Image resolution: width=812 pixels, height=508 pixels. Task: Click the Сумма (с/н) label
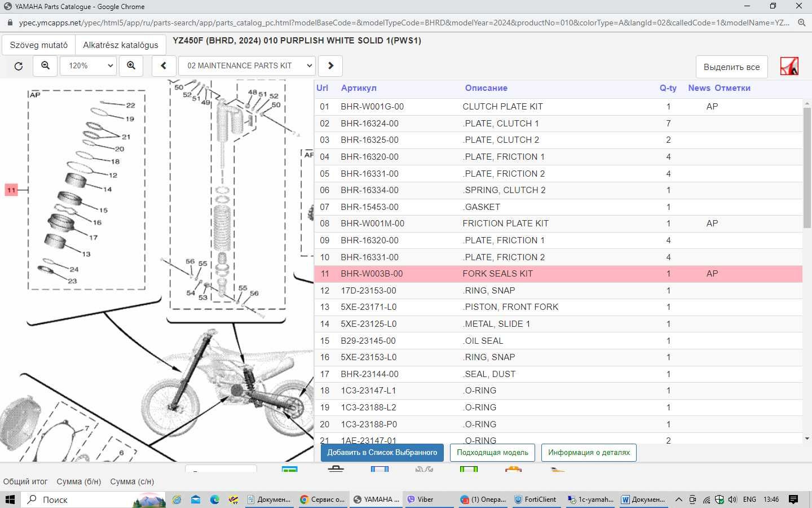132,481
